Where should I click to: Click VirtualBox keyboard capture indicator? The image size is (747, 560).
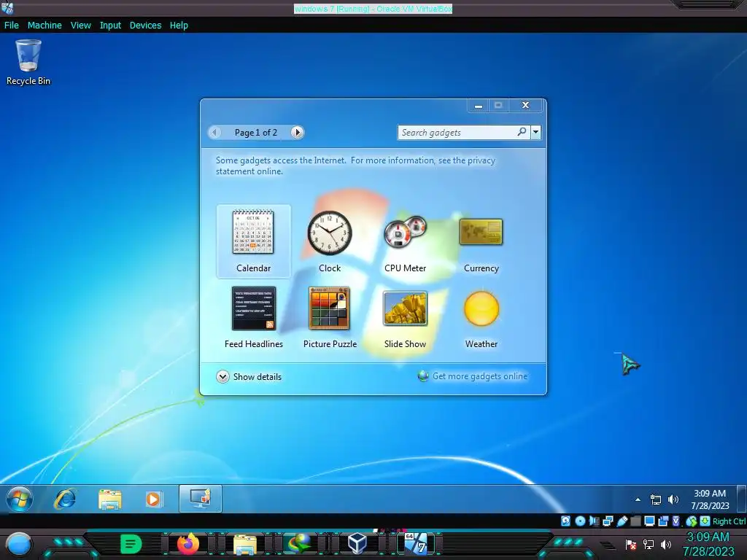705,521
